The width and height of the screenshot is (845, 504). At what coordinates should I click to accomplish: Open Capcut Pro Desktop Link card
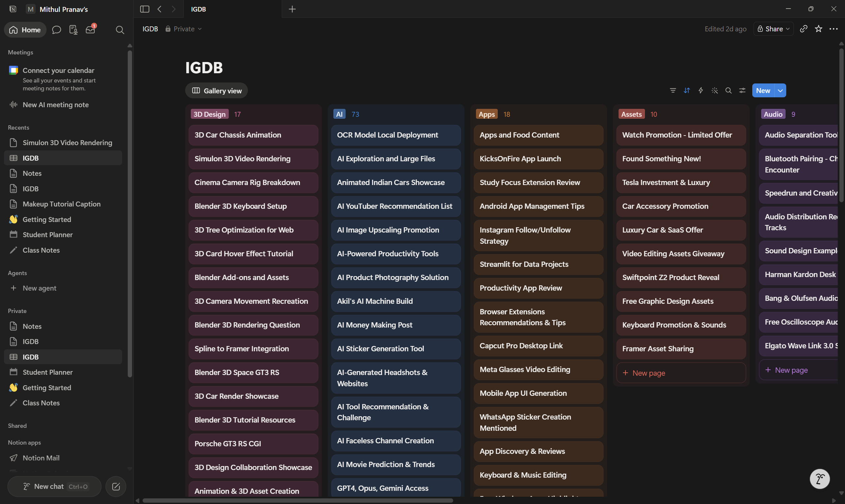tap(539, 346)
